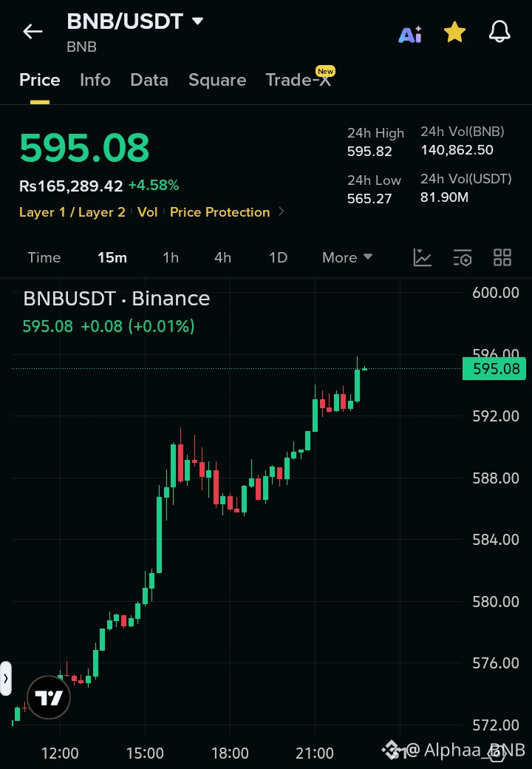Screen dimensions: 532x769
Task: Toggle the favorite star for BNB/USDT
Action: coord(454,32)
